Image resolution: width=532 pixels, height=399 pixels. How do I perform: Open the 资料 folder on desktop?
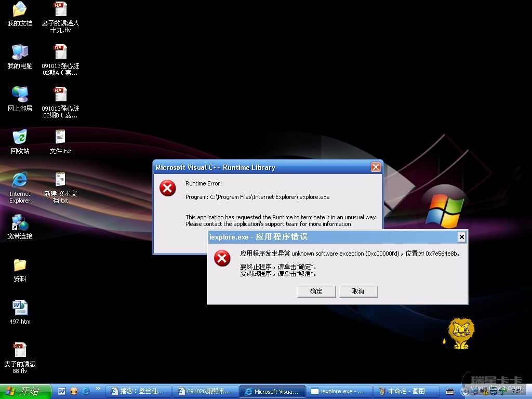[20, 270]
